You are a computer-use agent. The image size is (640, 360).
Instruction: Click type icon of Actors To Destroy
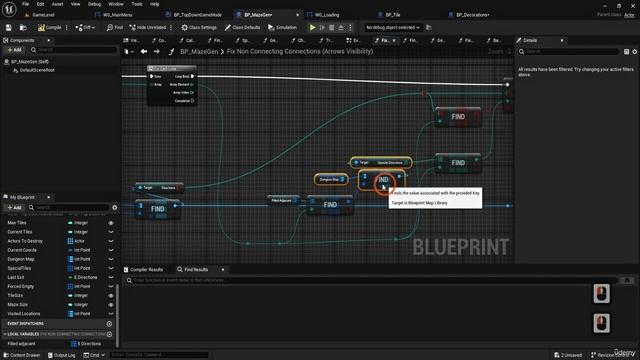pos(70,241)
